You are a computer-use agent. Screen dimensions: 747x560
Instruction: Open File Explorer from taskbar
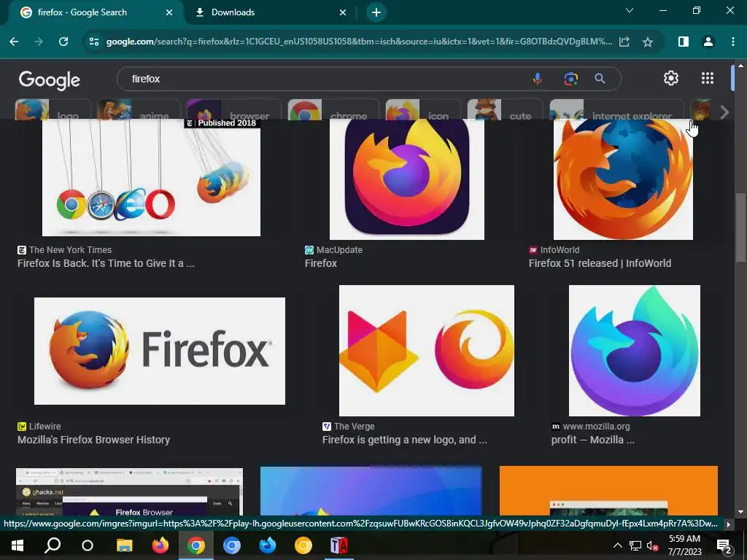tap(124, 545)
